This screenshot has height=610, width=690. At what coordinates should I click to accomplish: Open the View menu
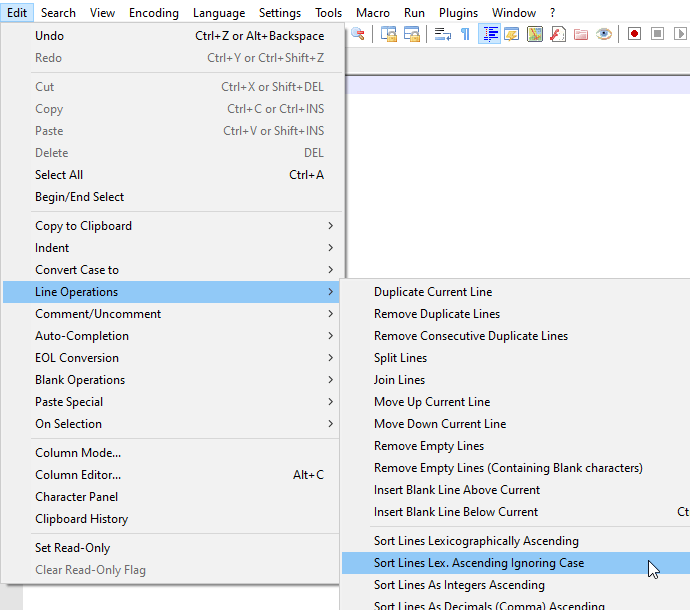click(x=102, y=13)
